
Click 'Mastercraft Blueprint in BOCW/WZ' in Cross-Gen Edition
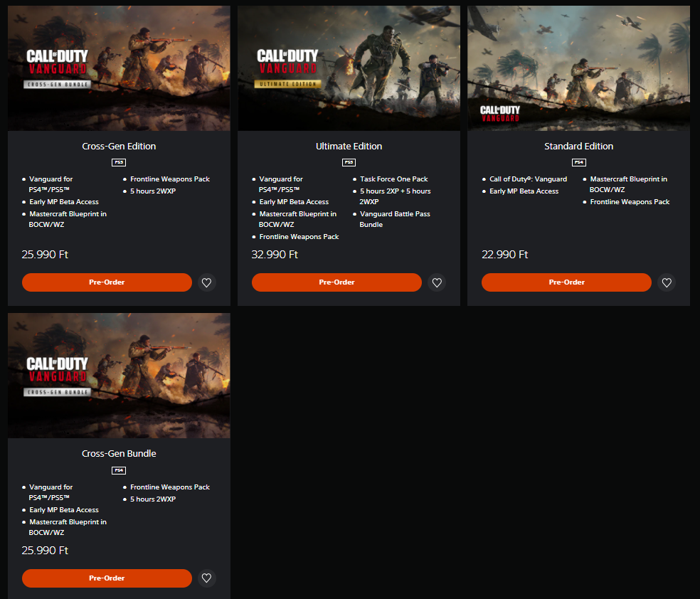coord(68,219)
